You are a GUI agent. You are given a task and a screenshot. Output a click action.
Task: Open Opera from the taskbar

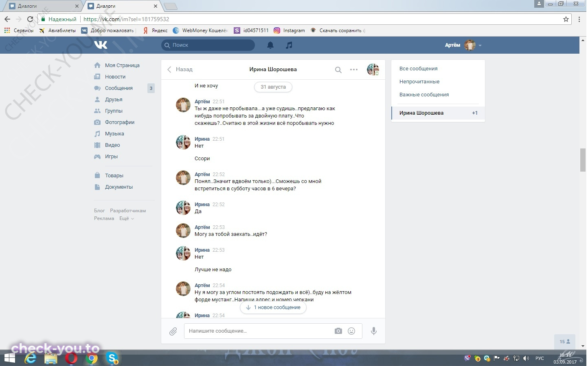pos(72,359)
